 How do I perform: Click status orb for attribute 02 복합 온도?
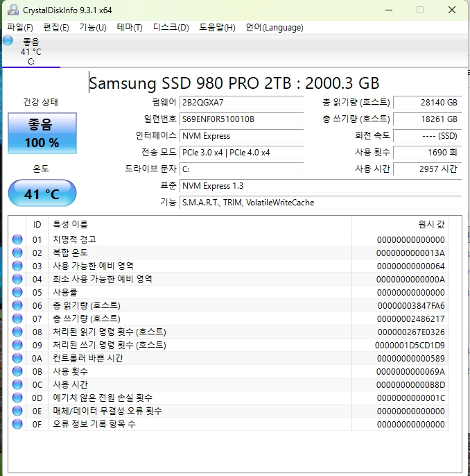17,253
